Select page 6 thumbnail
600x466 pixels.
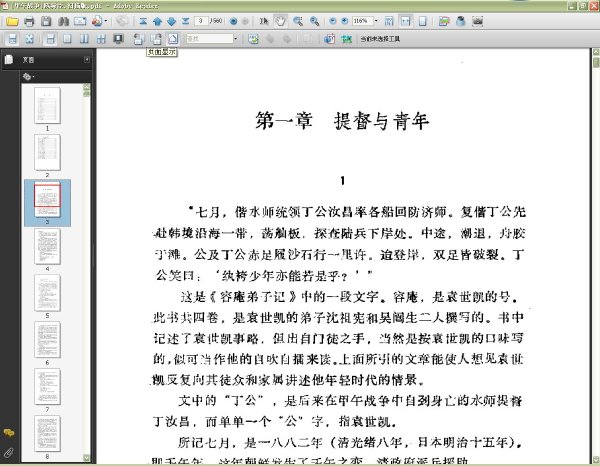(47, 340)
